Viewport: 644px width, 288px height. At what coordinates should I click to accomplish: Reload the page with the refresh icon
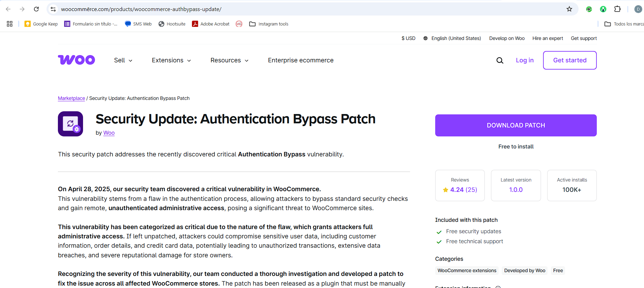click(36, 9)
